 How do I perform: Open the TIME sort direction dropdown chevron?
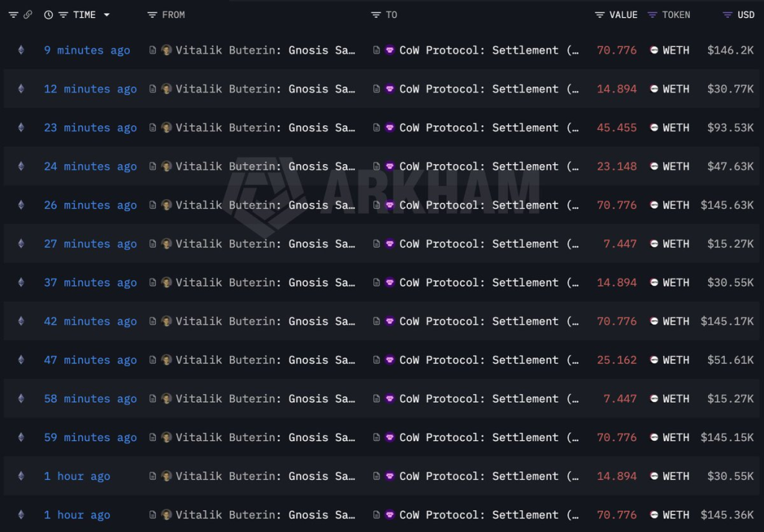[106, 14]
